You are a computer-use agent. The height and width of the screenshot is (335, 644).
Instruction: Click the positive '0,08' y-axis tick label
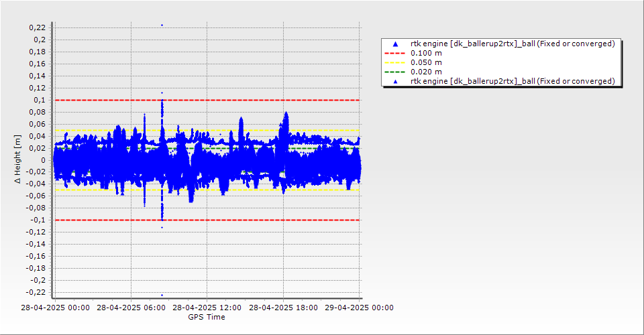pos(38,112)
